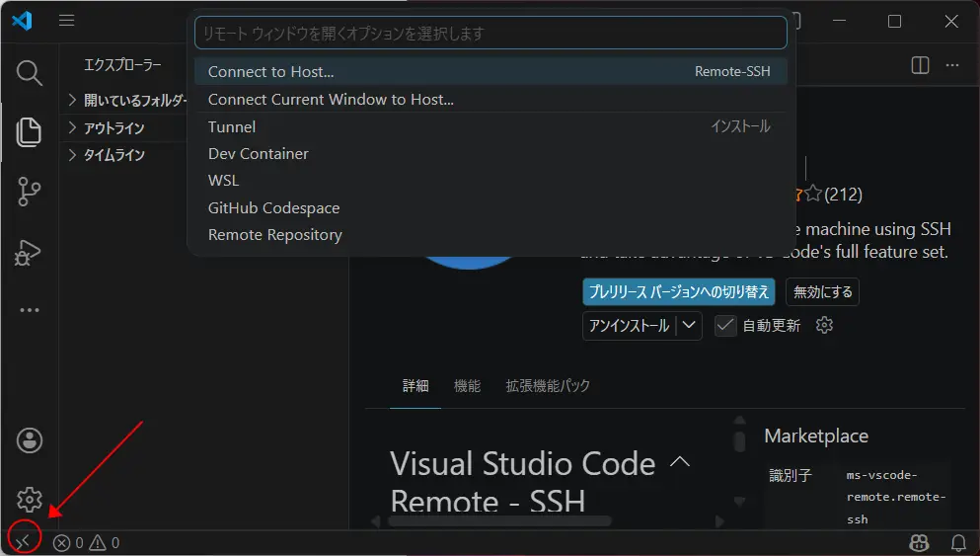Choose the WSL option

click(x=490, y=181)
